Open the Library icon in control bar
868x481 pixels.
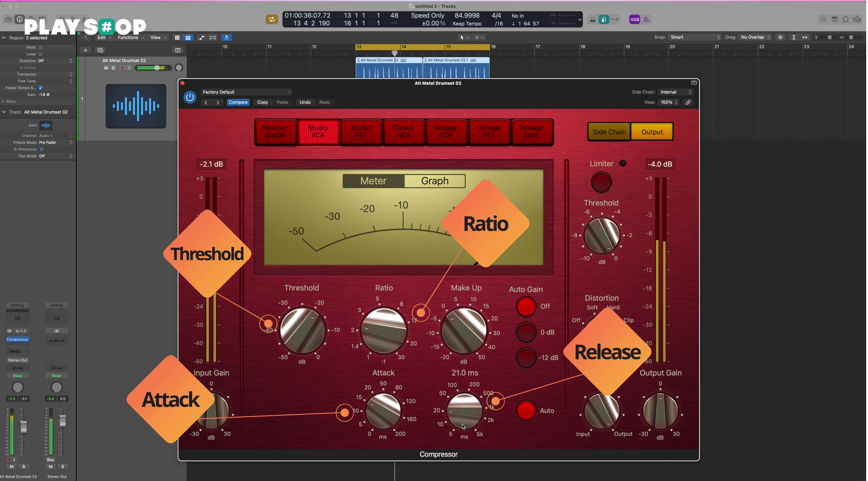tap(9, 19)
